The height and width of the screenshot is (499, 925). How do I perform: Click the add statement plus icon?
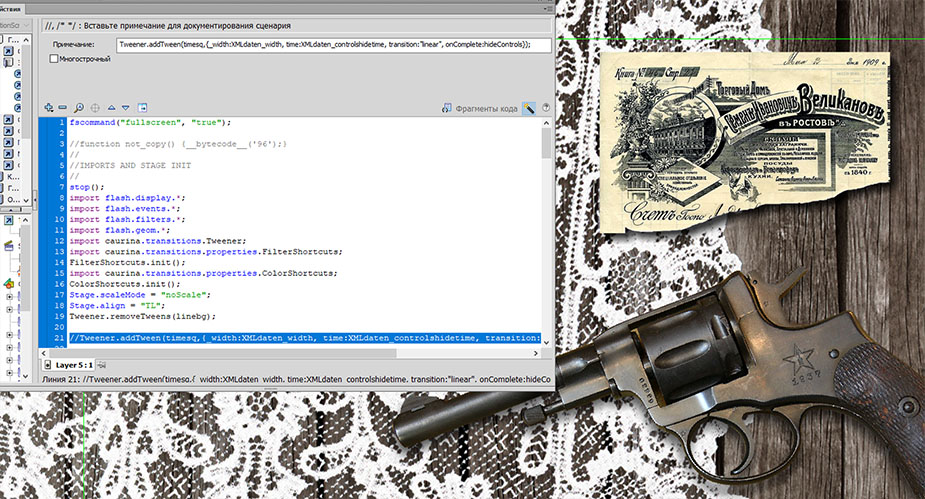coord(47,107)
